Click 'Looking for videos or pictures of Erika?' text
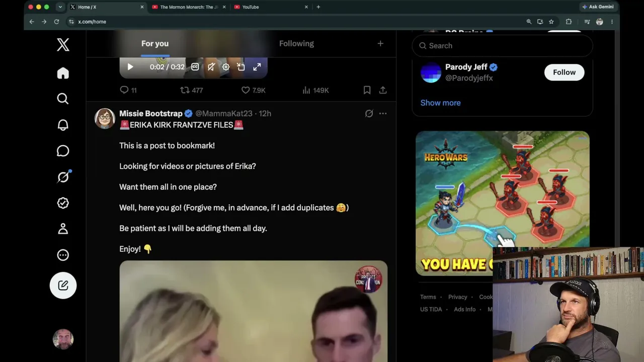The height and width of the screenshot is (362, 644). point(188,166)
